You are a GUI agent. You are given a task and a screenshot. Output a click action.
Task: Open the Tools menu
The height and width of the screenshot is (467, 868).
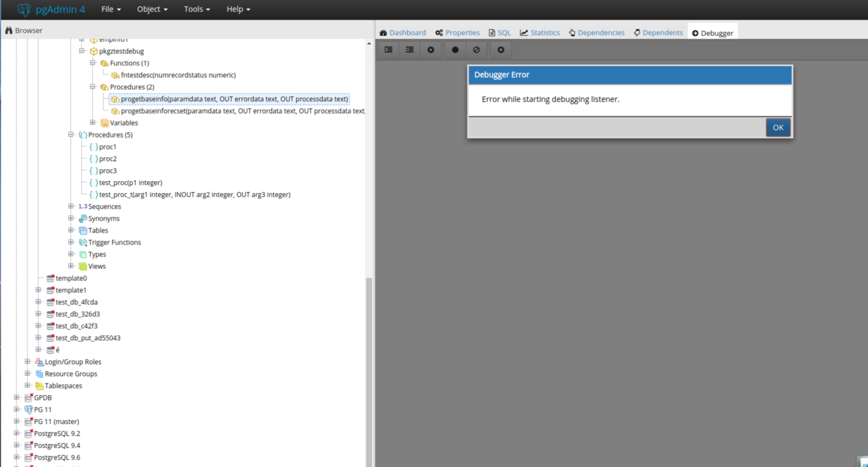[197, 9]
